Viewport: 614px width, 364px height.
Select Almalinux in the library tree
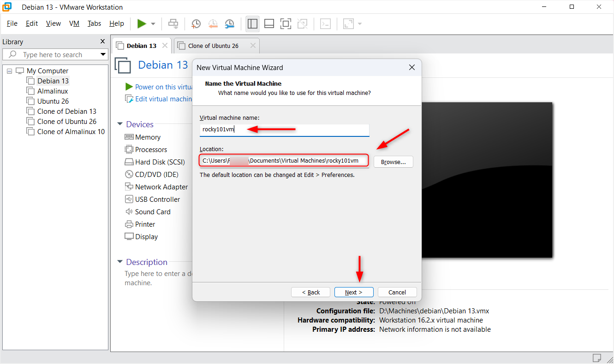(x=53, y=91)
